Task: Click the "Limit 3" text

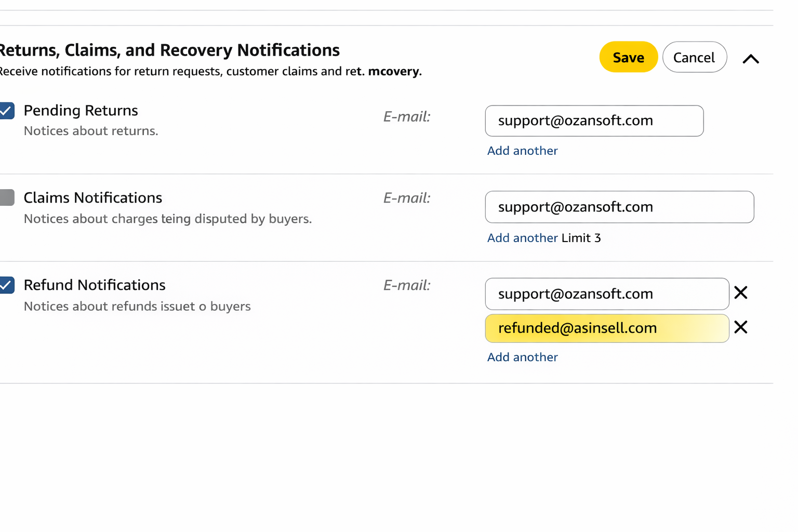Action: click(x=581, y=238)
